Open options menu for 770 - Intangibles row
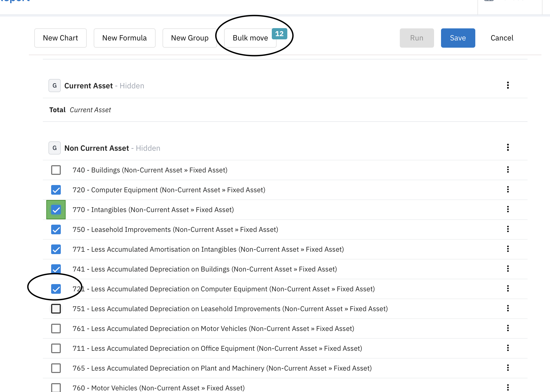The width and height of the screenshot is (550, 392). point(508,209)
